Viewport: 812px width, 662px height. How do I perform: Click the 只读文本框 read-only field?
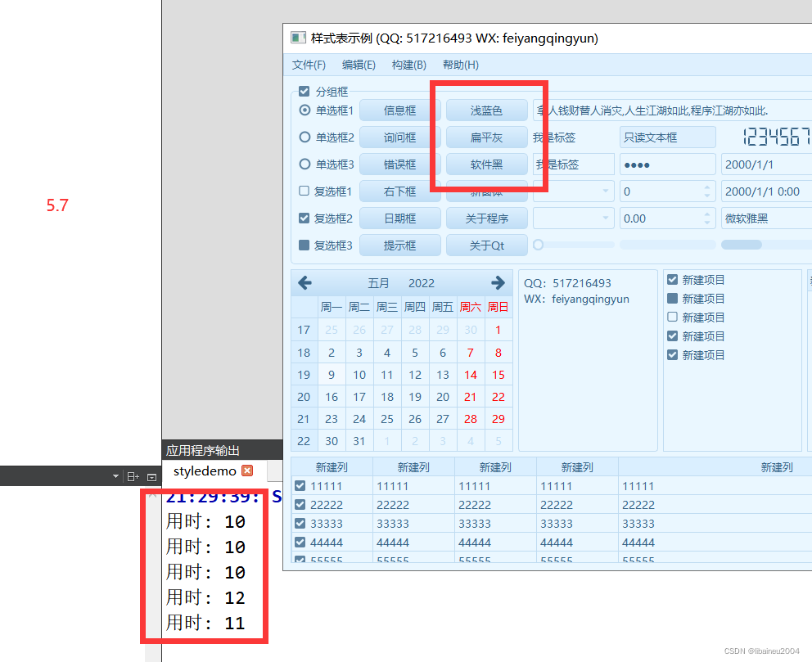667,137
